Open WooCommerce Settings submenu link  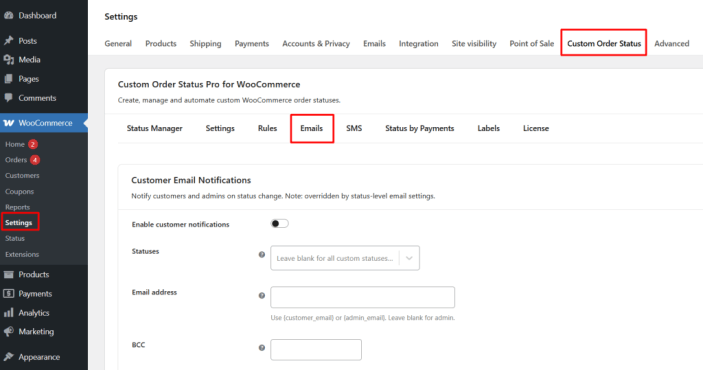[x=19, y=222]
